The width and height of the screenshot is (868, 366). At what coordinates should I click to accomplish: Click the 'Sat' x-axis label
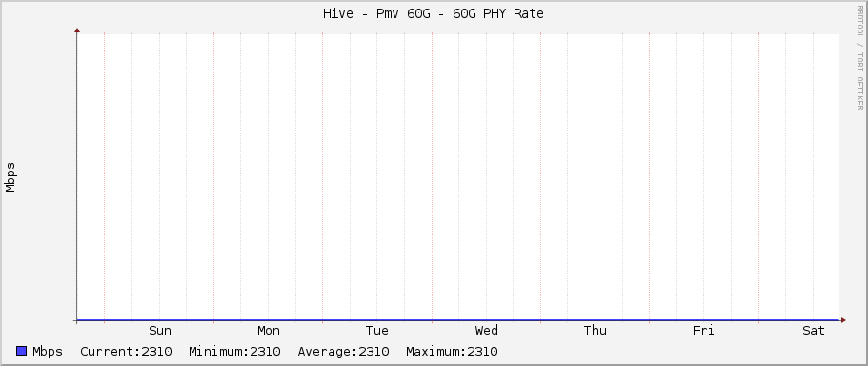point(813,331)
